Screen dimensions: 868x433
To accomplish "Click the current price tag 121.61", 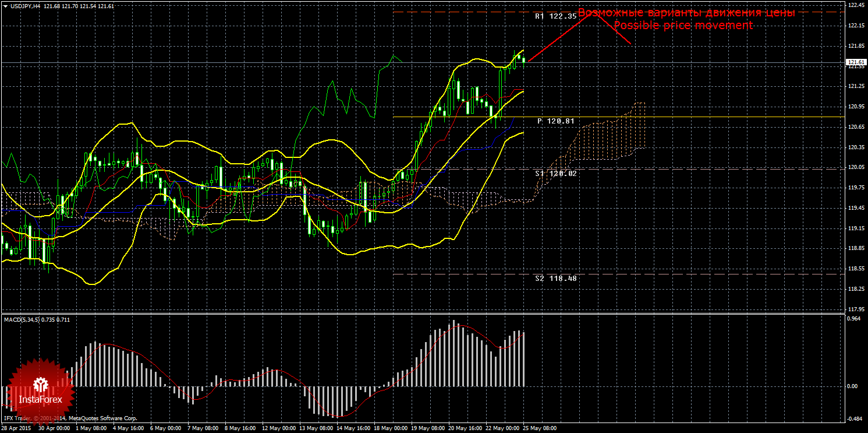I will pyautogui.click(x=855, y=62).
